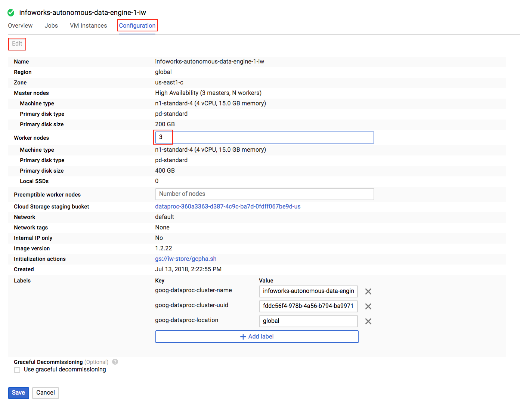Click the green cluster status checkmark icon
Viewport: 520px width, 420px height.
coord(11,13)
